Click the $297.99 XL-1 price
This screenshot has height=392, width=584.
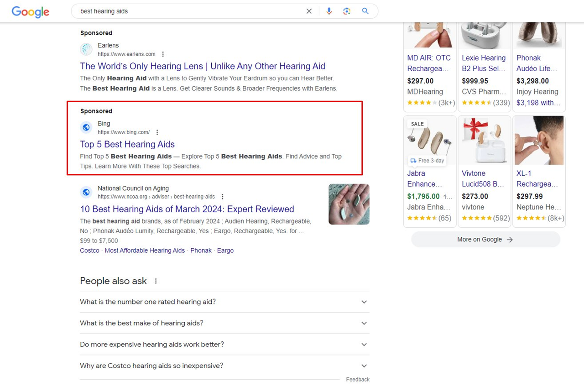point(530,196)
